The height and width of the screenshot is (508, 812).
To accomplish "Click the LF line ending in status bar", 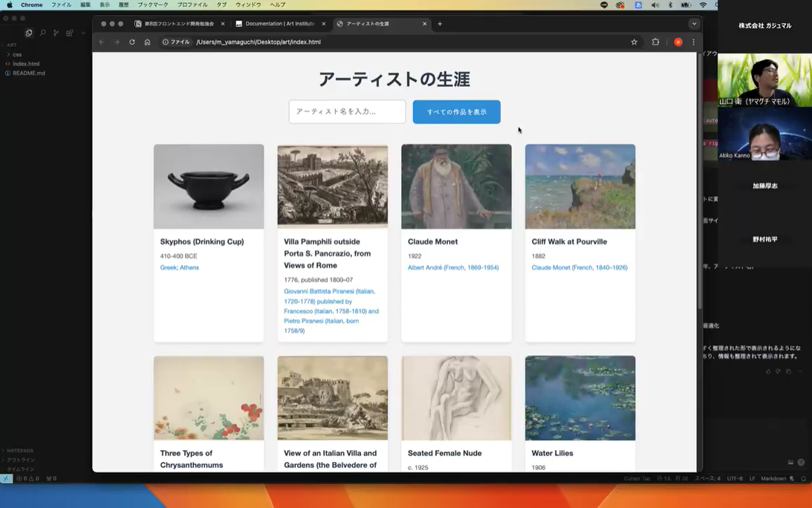I will (752, 478).
